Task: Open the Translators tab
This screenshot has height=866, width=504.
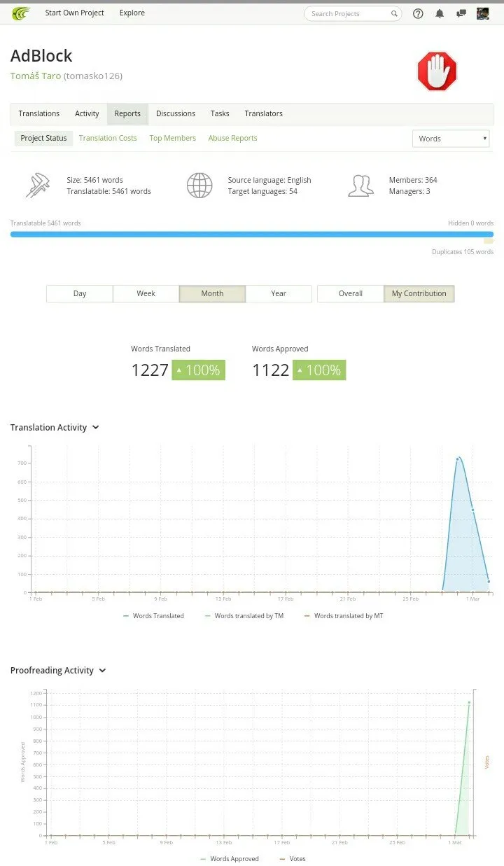Action: tap(264, 113)
